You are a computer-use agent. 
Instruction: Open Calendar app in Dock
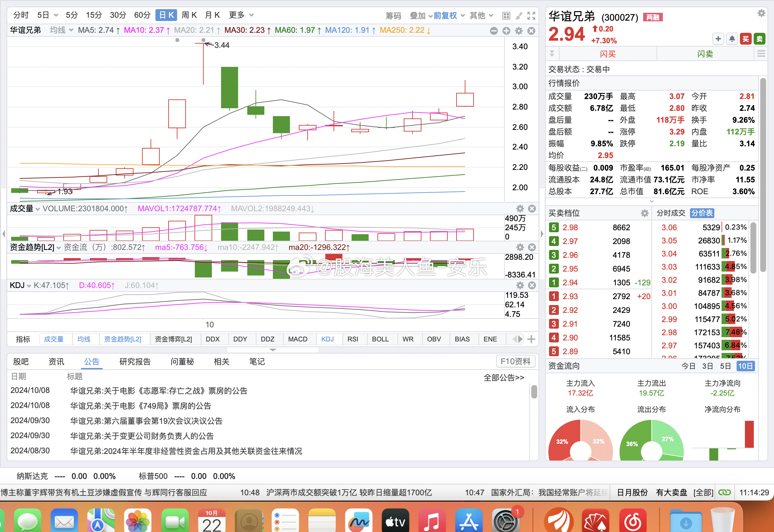pos(212,521)
